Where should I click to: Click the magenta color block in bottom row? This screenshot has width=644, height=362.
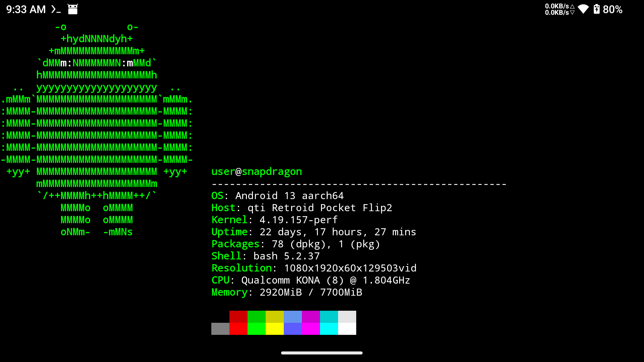(311, 329)
